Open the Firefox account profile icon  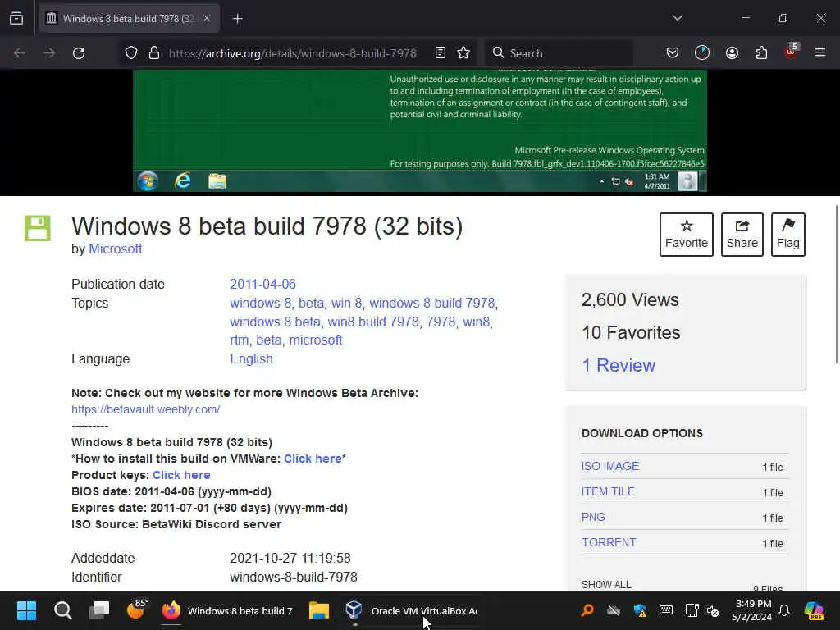coord(732,53)
